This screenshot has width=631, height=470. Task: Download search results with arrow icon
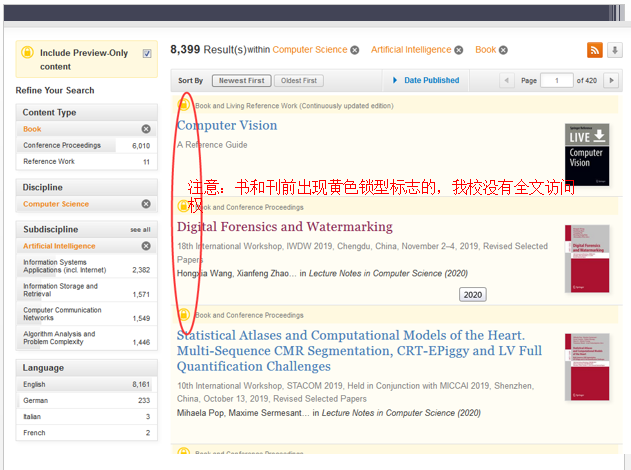tap(615, 50)
